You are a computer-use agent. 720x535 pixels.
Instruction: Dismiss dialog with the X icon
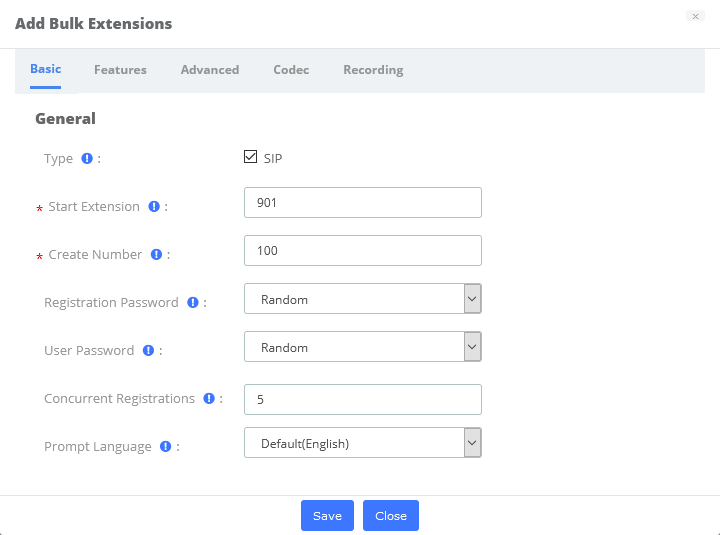click(x=695, y=16)
